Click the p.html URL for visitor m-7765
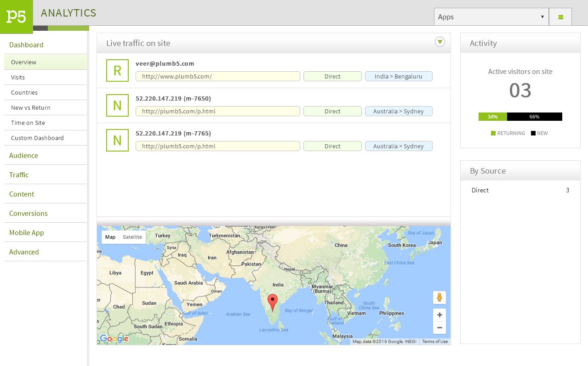This screenshot has height=366, width=588. (x=218, y=146)
